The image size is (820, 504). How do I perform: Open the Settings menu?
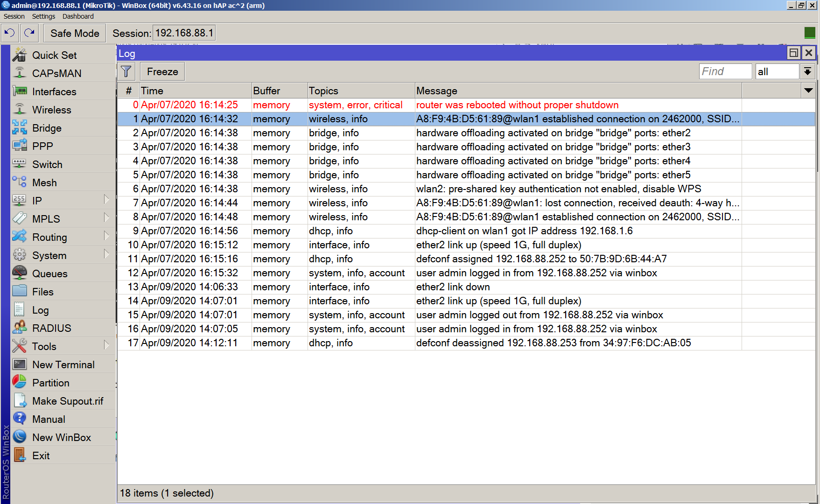[43, 16]
